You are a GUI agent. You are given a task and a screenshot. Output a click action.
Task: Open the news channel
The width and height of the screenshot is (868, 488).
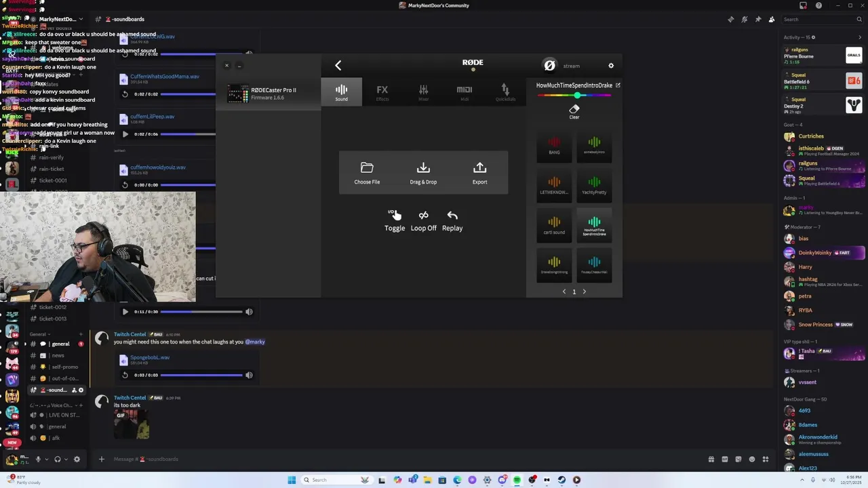56,355
